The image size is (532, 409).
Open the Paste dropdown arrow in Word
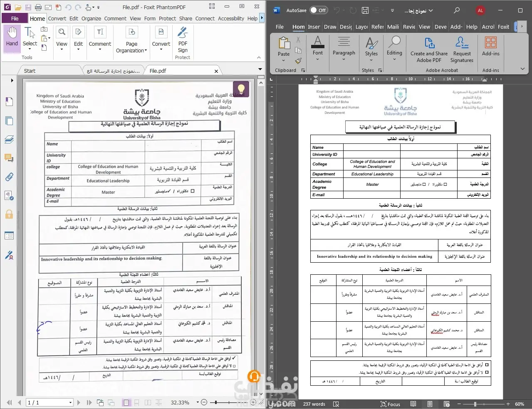[284, 61]
